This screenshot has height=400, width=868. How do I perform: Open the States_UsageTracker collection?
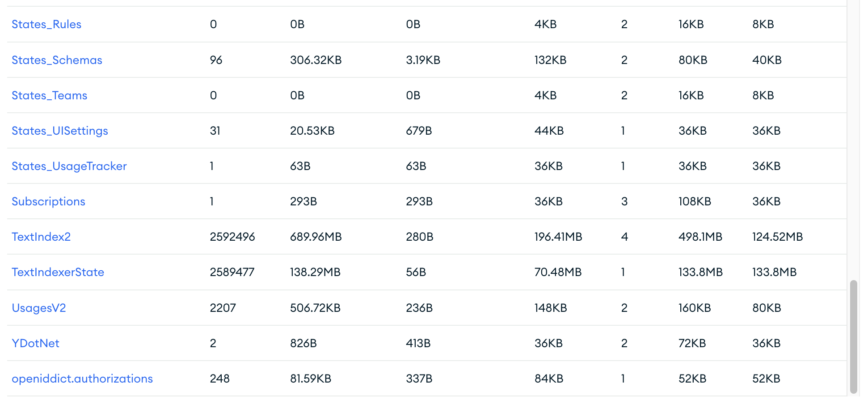click(x=69, y=166)
